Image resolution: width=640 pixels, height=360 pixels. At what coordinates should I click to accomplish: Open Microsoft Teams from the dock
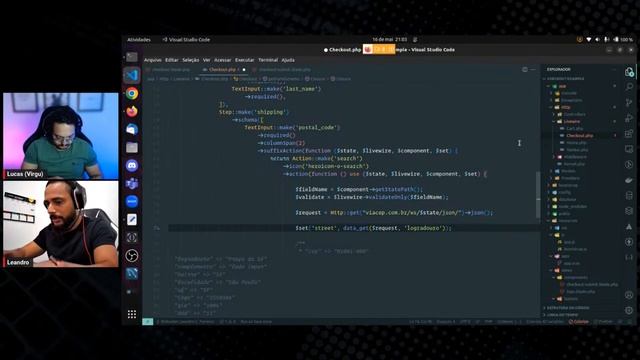click(x=132, y=183)
